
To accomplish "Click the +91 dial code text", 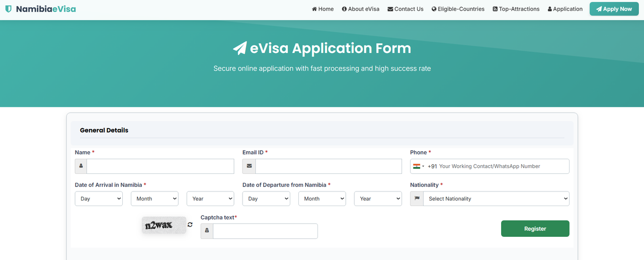I will coord(432,166).
